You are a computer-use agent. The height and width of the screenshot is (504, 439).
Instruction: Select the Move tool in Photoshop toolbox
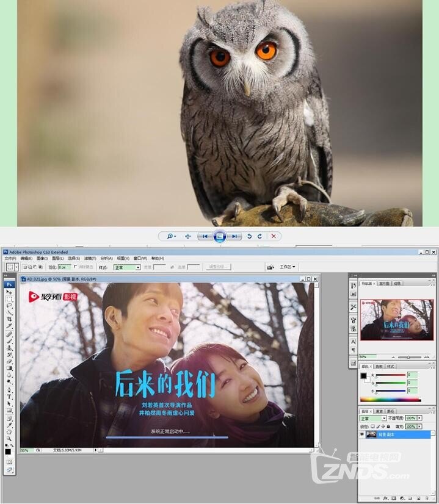pos(9,292)
